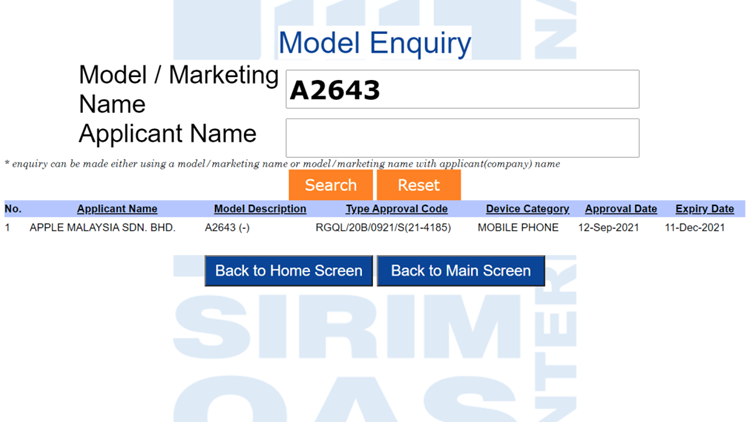The image size is (750, 422).
Task: Click the orange Search button
Action: (x=331, y=185)
